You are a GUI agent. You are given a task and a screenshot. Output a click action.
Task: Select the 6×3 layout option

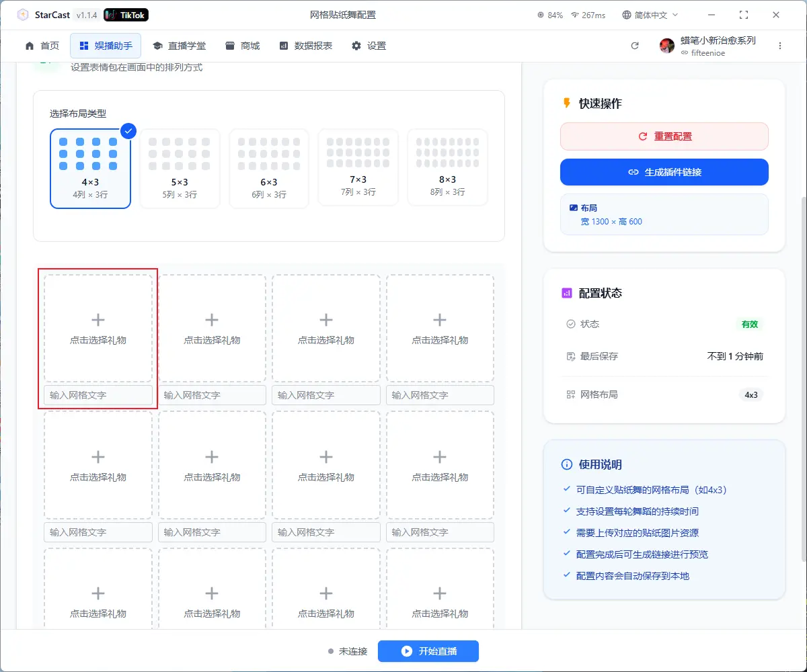[269, 168]
